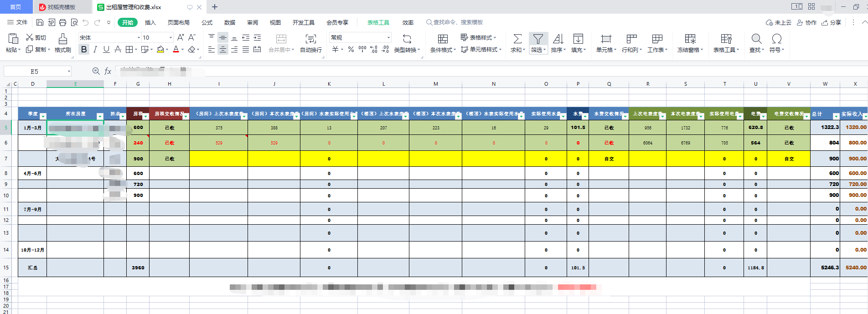Click the currency ¥ format icon

point(335,49)
